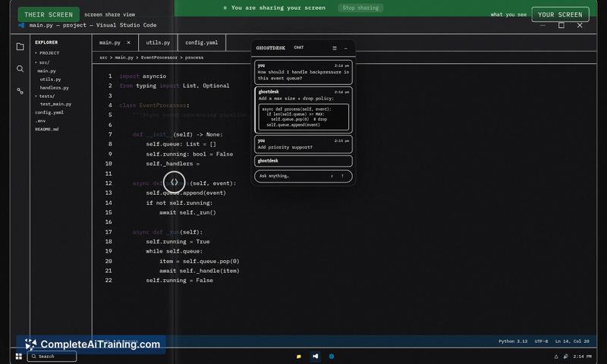The height and width of the screenshot is (364, 607).
Task: Switch to the config.yaml editor tab
Action: click(201, 42)
